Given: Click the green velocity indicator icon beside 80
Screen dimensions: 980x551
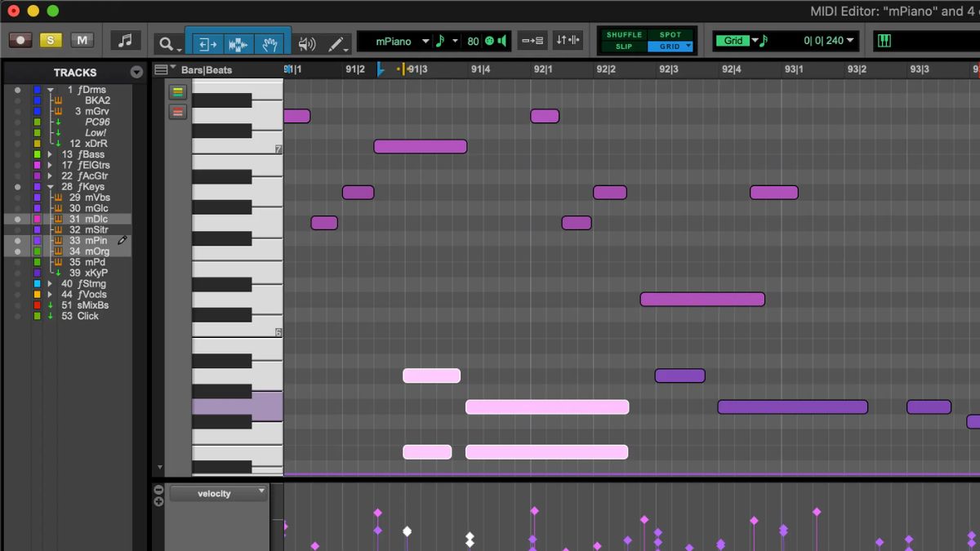Looking at the screenshot, I should [489, 41].
